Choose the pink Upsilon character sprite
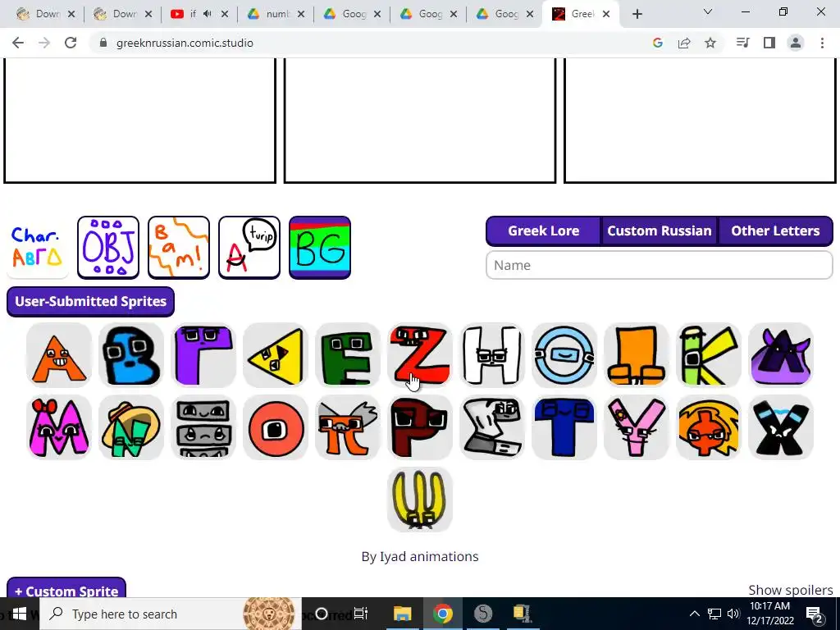 [637, 427]
